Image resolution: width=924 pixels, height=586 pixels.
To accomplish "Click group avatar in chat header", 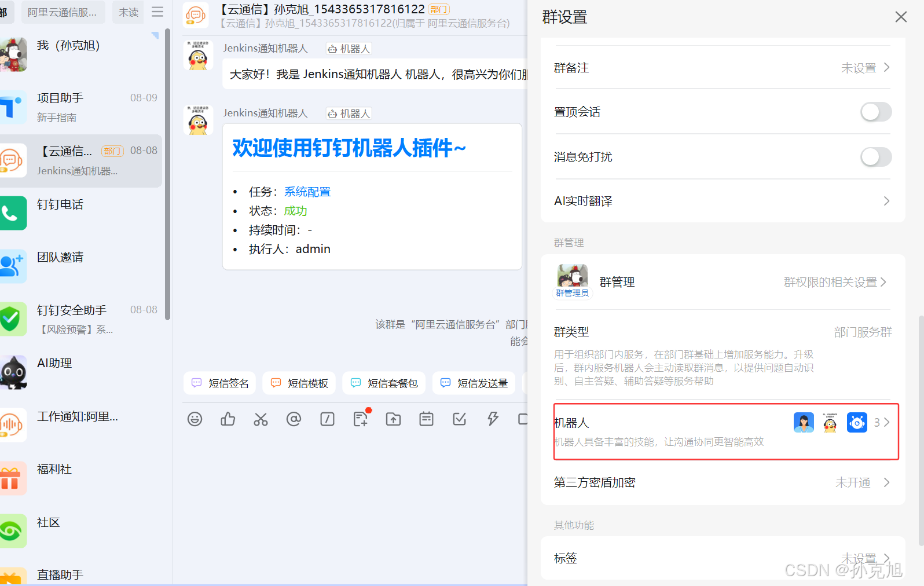I will coord(196,14).
